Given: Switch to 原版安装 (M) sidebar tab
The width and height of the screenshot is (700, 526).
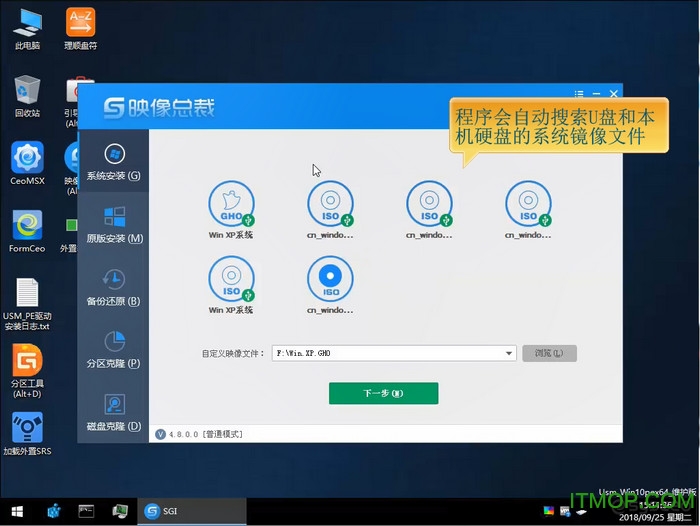Looking at the screenshot, I should [x=113, y=224].
